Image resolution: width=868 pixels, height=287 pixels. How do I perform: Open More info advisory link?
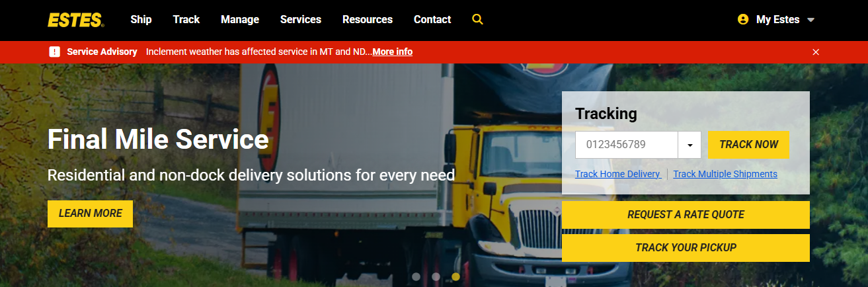click(393, 52)
